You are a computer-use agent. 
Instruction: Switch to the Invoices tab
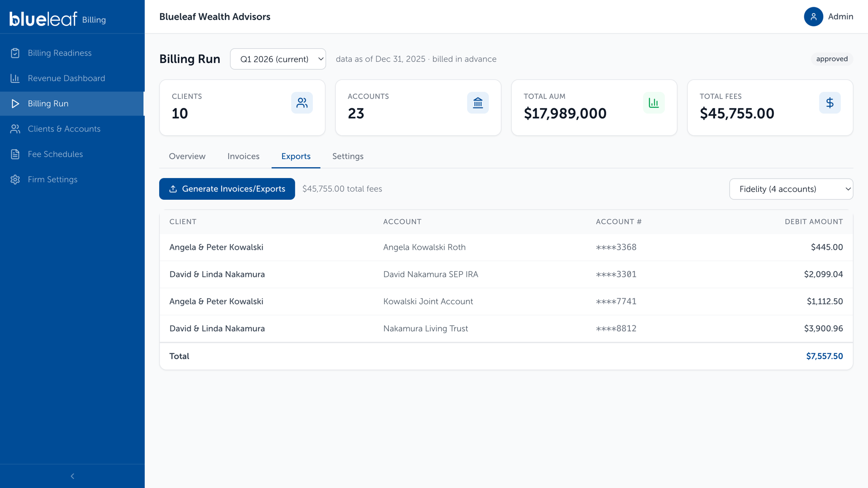243,156
